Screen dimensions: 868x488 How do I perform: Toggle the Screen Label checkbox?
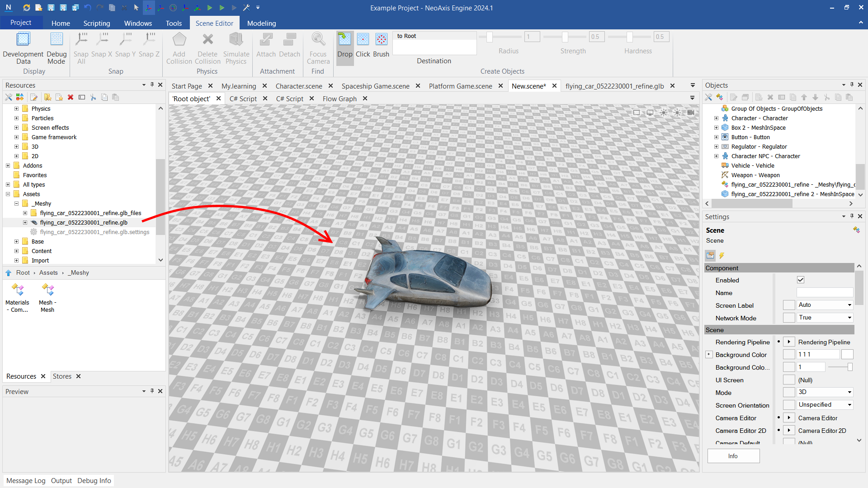[x=789, y=305]
